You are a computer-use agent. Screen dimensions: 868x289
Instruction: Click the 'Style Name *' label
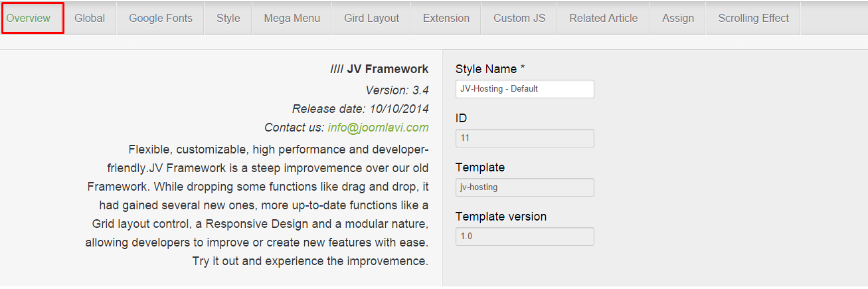[x=490, y=69]
